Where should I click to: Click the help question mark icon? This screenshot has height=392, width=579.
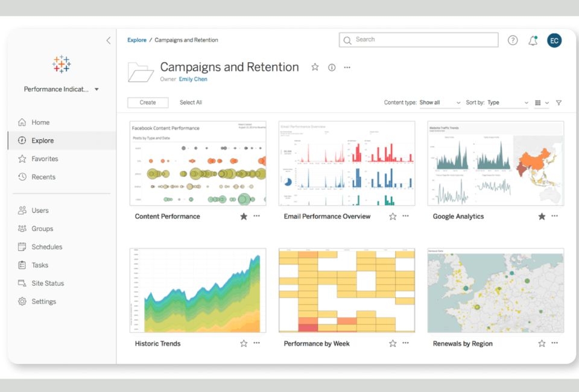pos(512,40)
